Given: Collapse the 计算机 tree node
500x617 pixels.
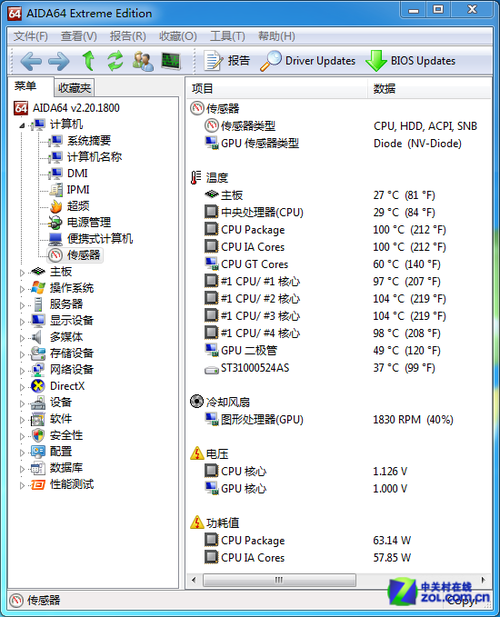Looking at the screenshot, I should (x=22, y=125).
